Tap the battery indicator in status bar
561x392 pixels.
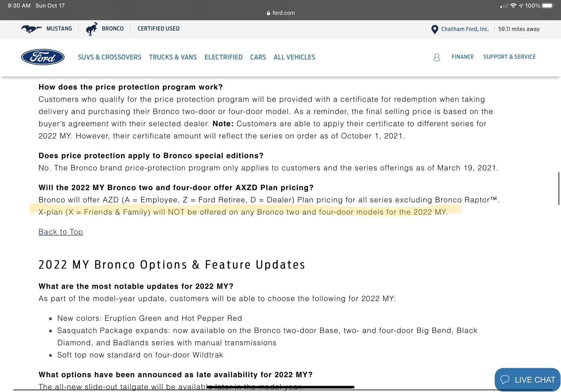[x=548, y=6]
